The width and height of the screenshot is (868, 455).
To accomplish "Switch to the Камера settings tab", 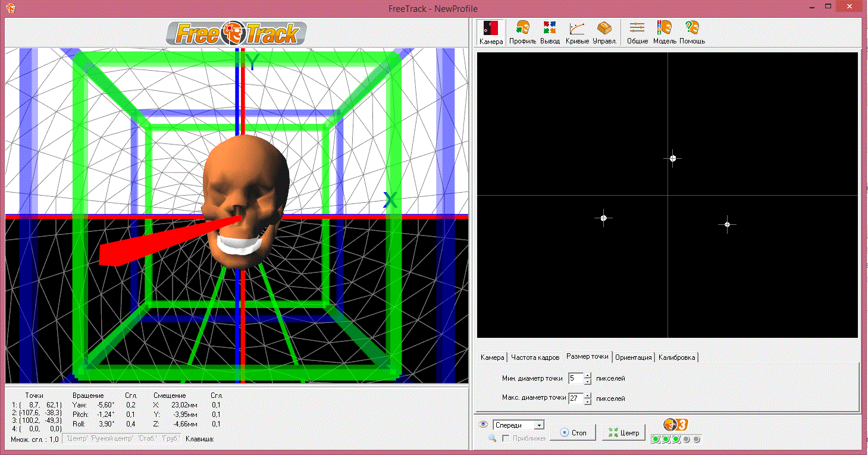I will pos(492,357).
